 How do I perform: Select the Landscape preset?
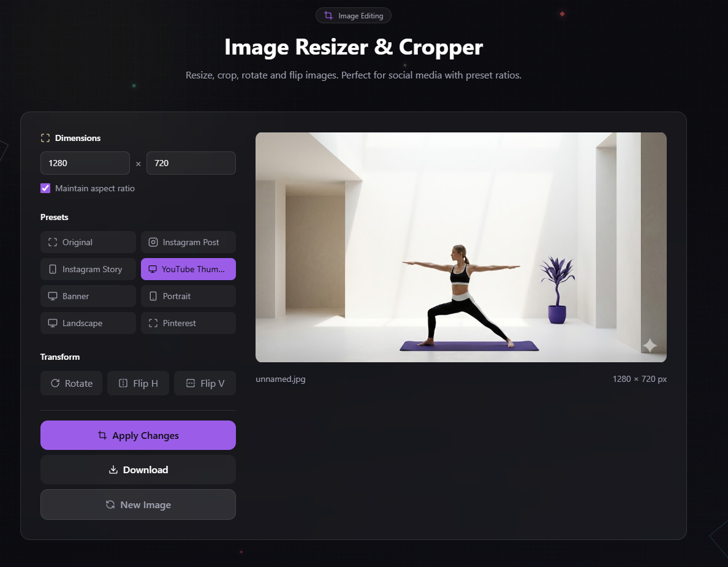pos(88,323)
